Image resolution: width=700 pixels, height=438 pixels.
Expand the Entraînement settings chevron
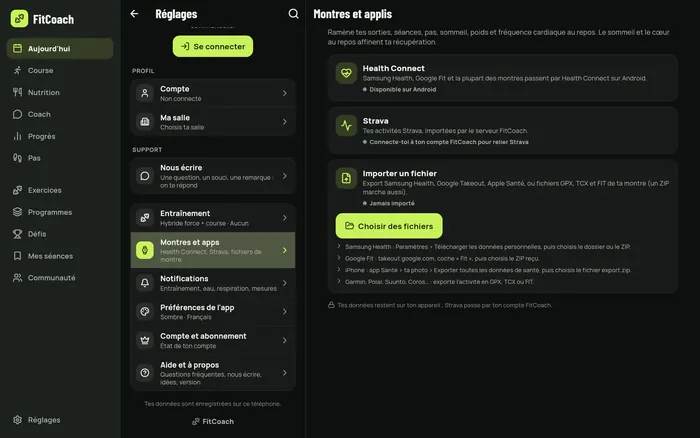click(x=284, y=217)
